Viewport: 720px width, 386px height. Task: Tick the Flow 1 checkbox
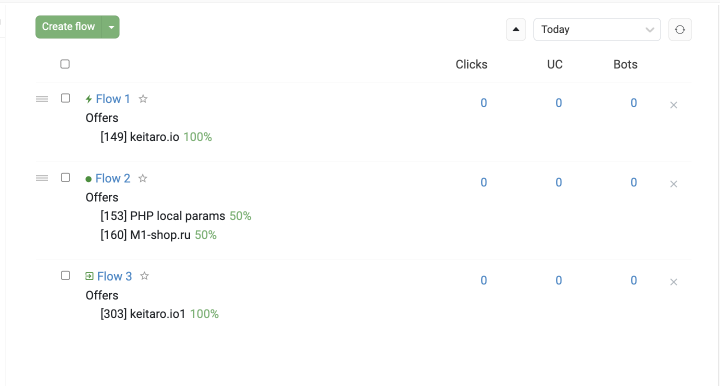[65, 98]
